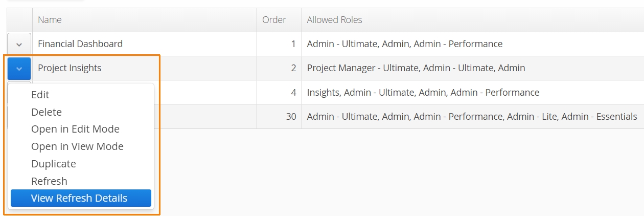Click roles cell starting with Project Manager
Image resolution: width=644 pixels, height=216 pixels.
473,68
